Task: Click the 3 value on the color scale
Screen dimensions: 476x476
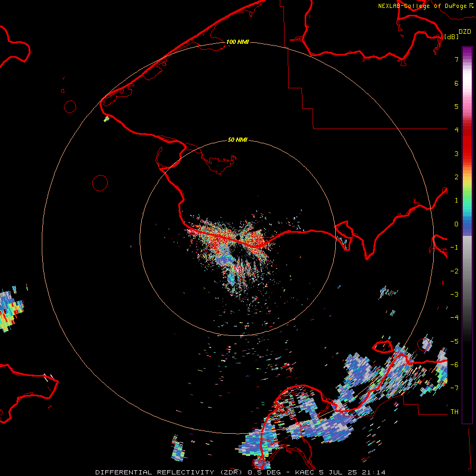Action: click(456, 153)
